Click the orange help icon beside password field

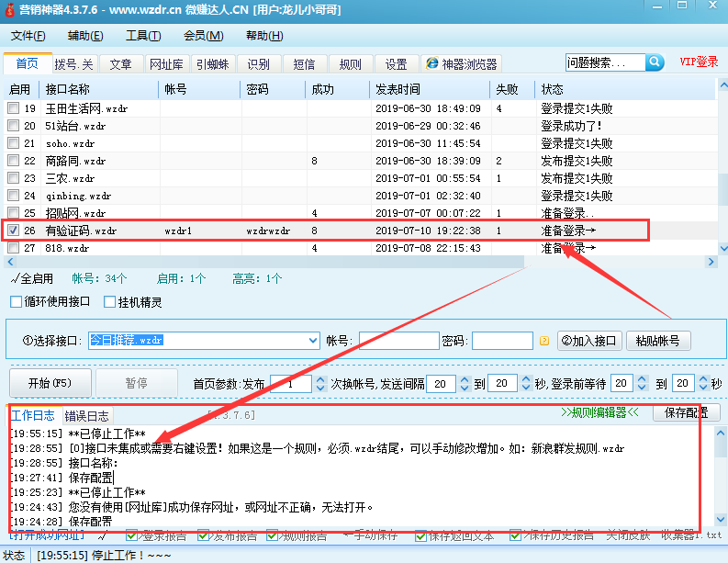[544, 341]
